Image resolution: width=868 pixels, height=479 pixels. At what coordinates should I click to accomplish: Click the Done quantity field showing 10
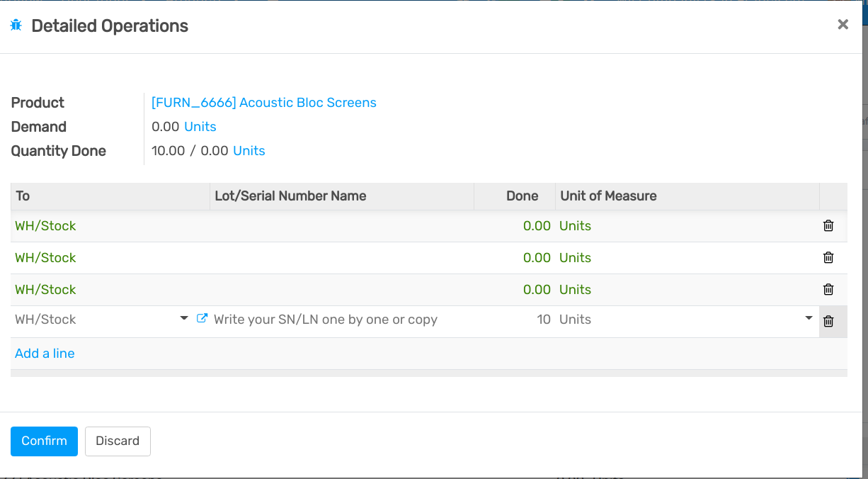coord(517,320)
